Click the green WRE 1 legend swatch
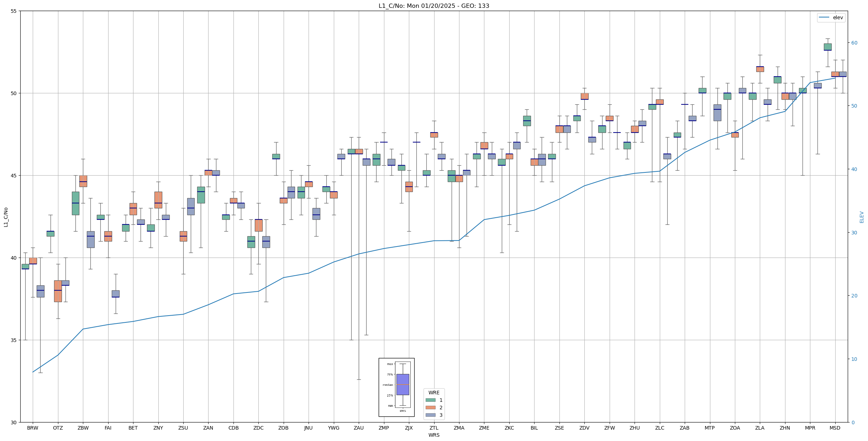Screen dimensions: 868x441 [x=430, y=400]
